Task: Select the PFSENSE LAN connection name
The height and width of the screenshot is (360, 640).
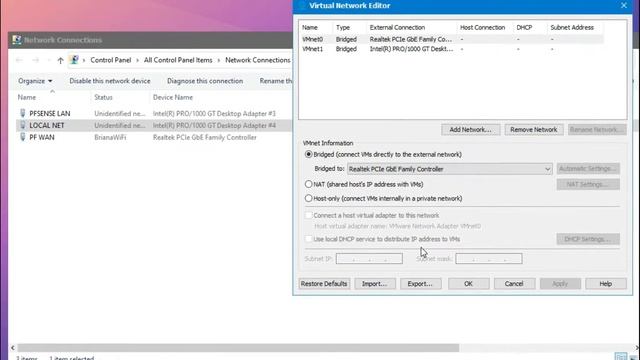Action: coord(50,113)
